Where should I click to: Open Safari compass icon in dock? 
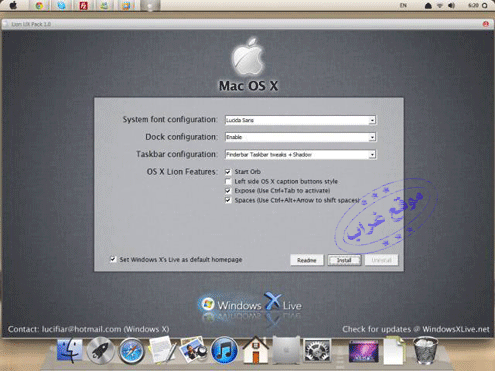pos(132,351)
